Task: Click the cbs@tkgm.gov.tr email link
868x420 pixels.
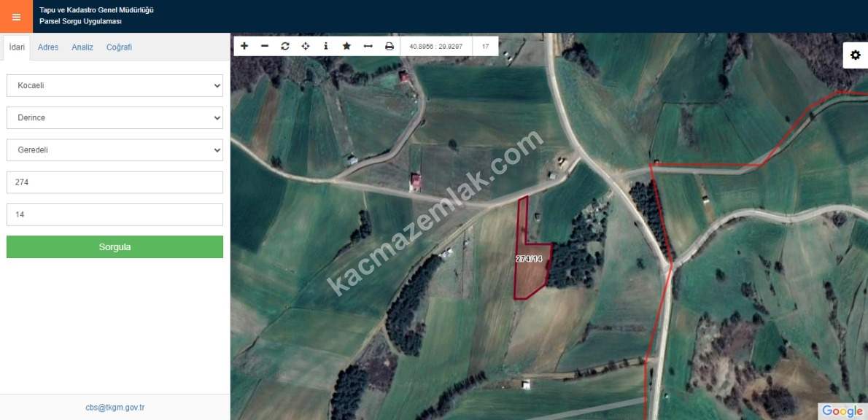Action: point(115,408)
